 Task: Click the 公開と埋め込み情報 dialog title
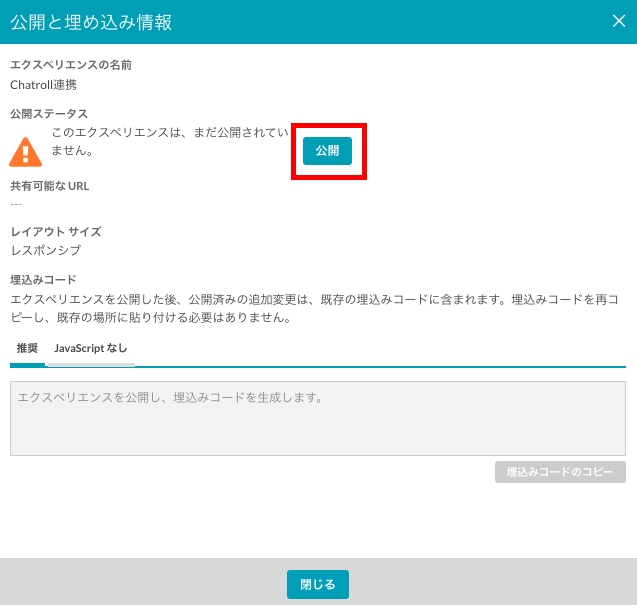point(91,22)
